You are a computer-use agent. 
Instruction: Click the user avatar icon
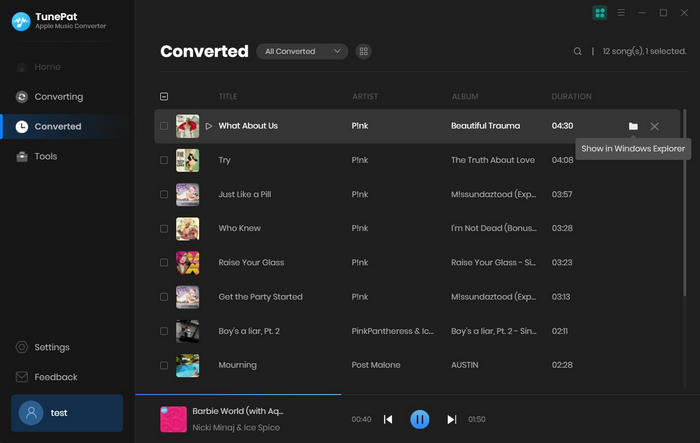[x=31, y=413]
